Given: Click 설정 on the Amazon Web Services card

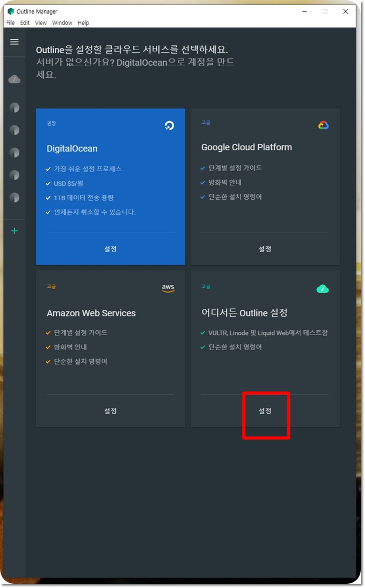Looking at the screenshot, I should tap(111, 411).
